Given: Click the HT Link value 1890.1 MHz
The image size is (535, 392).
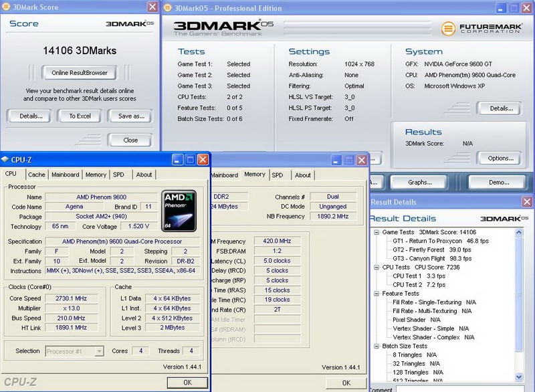Looking at the screenshot, I should click(x=71, y=328).
